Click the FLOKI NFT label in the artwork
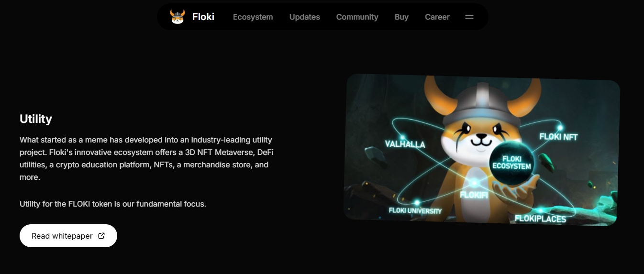Image resolution: width=644 pixels, height=274 pixels. [x=558, y=137]
